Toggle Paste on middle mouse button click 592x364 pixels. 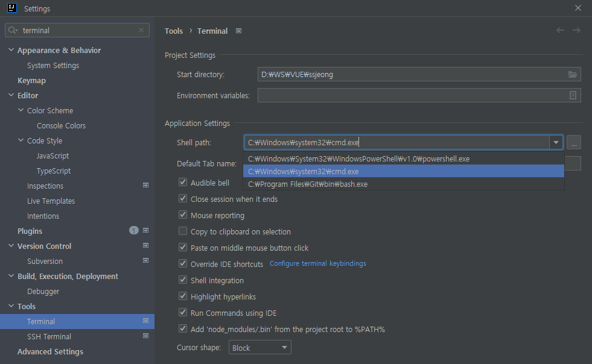[x=183, y=247]
